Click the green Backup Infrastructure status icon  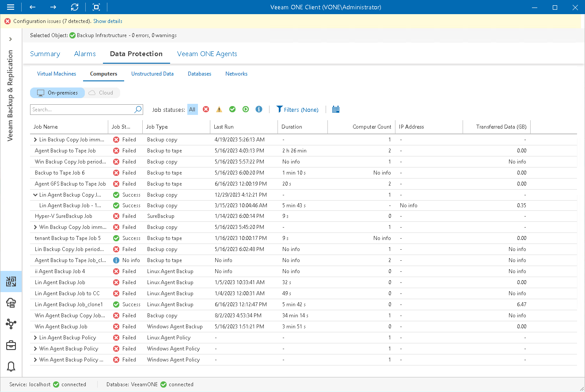[x=72, y=35]
